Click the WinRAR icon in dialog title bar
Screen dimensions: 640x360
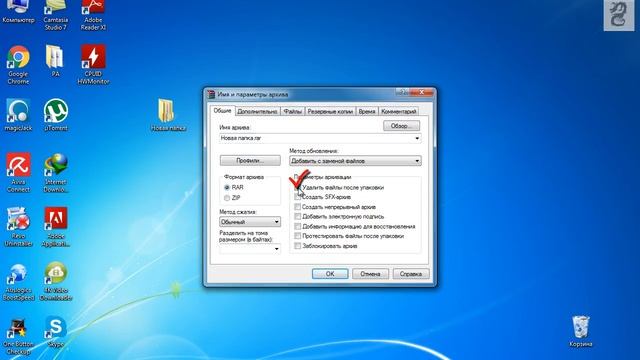[211, 94]
